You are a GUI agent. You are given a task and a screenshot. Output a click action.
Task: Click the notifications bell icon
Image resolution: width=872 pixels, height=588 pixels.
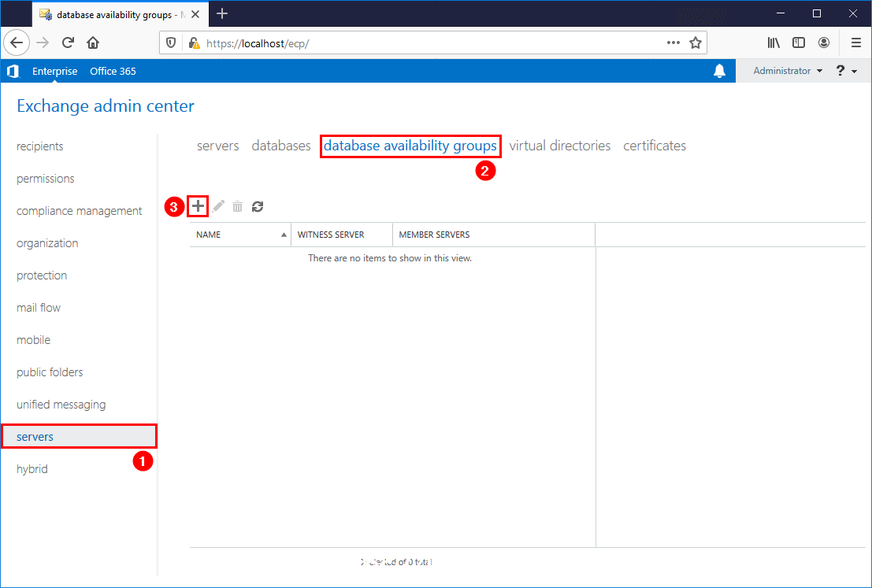point(720,71)
